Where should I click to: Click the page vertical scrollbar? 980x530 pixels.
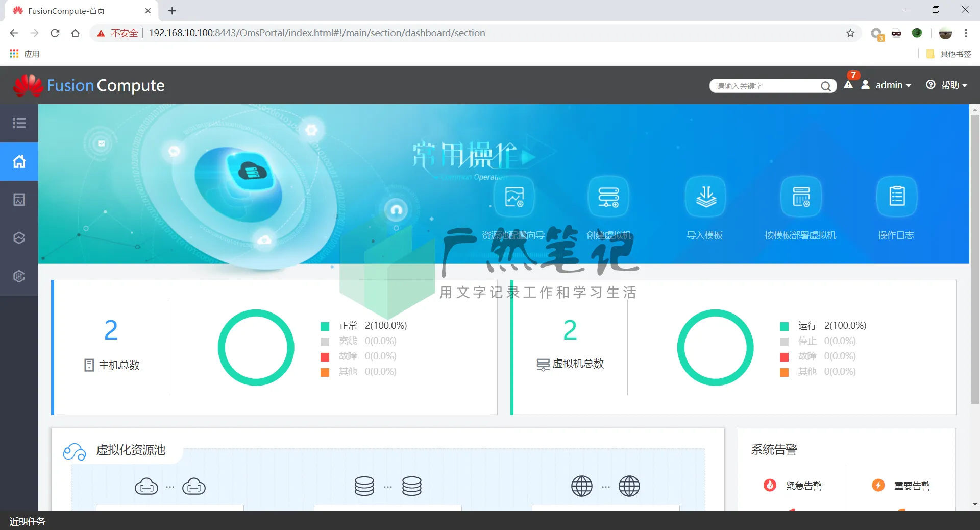(x=975, y=259)
